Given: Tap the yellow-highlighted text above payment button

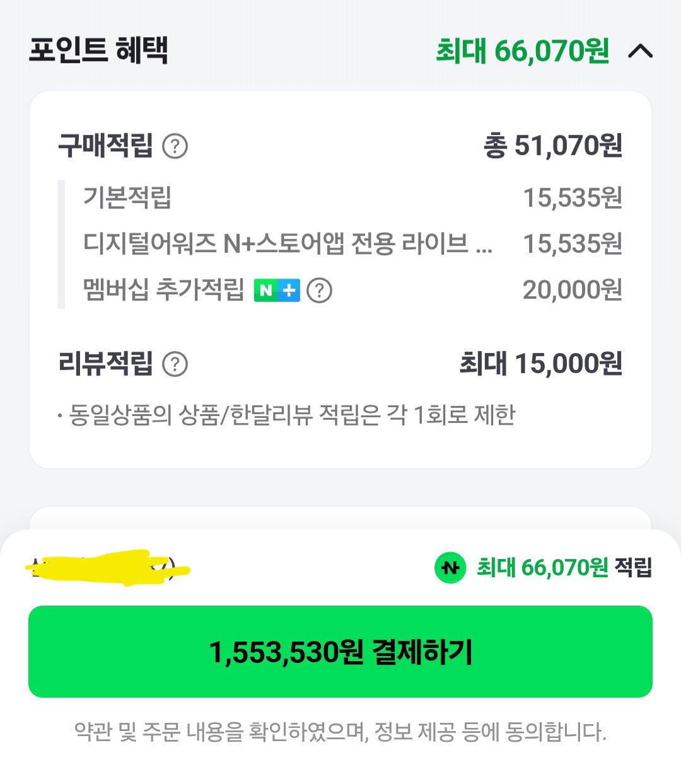Looking at the screenshot, I should [107, 567].
